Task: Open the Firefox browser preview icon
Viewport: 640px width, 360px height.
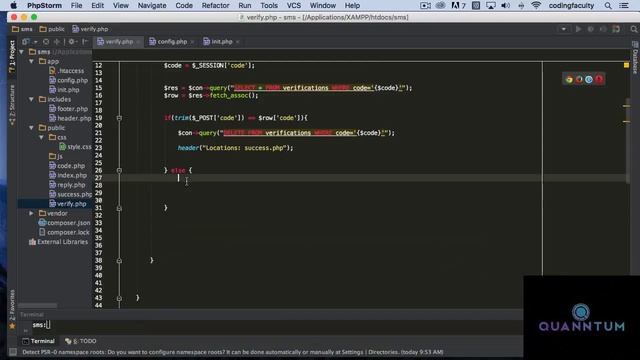Action: tap(579, 80)
